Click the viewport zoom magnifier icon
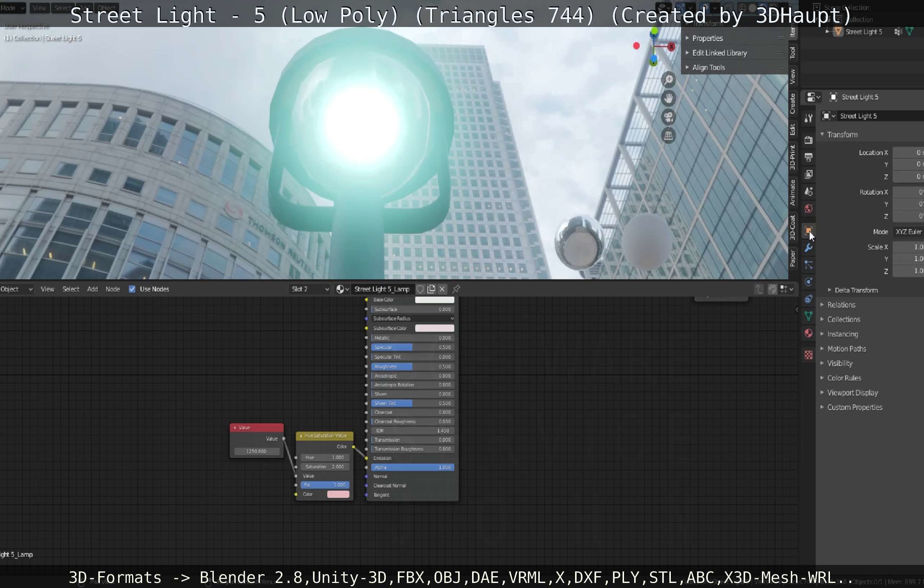This screenshot has width=924, height=588. click(x=668, y=80)
